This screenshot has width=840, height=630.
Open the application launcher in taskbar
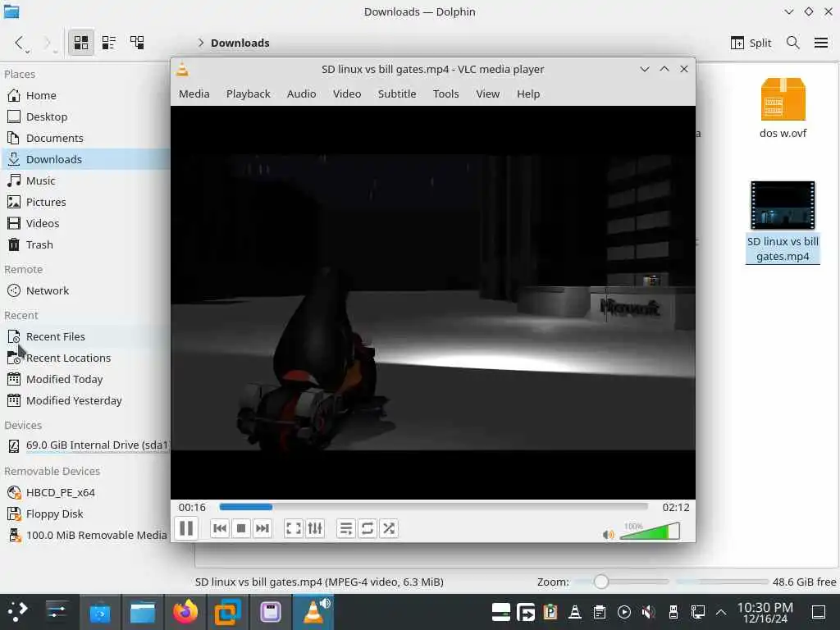tap(18, 612)
